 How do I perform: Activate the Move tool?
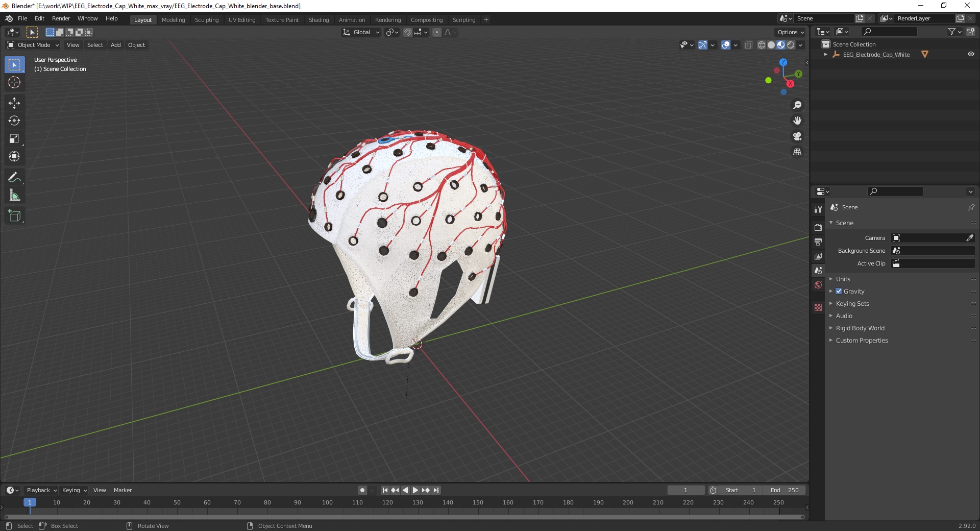tap(14, 103)
